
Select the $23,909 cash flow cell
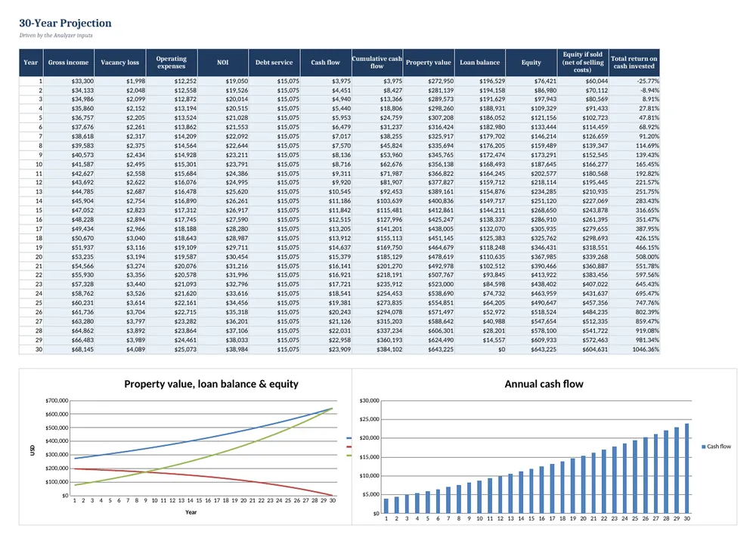pos(325,349)
